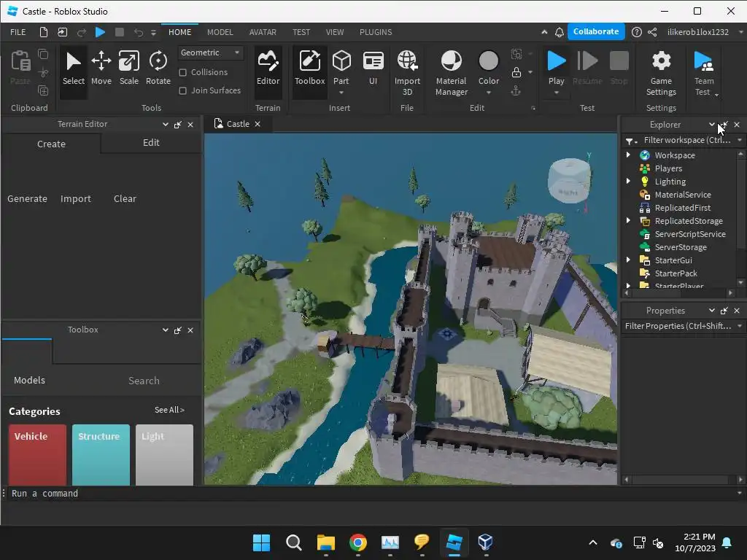Image resolution: width=747 pixels, height=560 pixels.
Task: Switch to the VIEW tab
Action: [334, 32]
